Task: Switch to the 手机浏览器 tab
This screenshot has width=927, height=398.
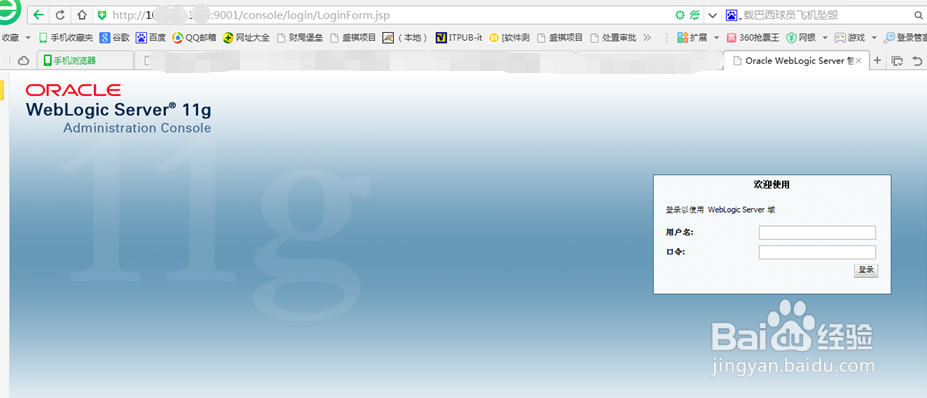Action: click(x=85, y=60)
